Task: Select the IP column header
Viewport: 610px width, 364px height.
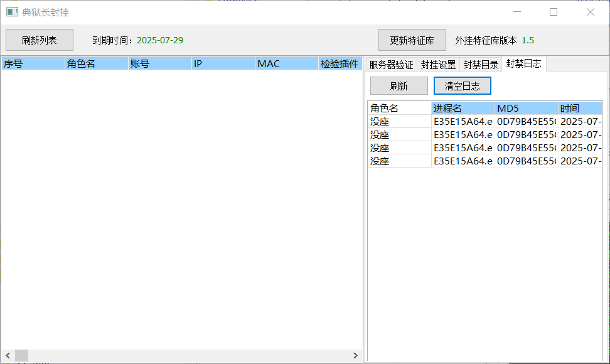Action: coord(223,63)
